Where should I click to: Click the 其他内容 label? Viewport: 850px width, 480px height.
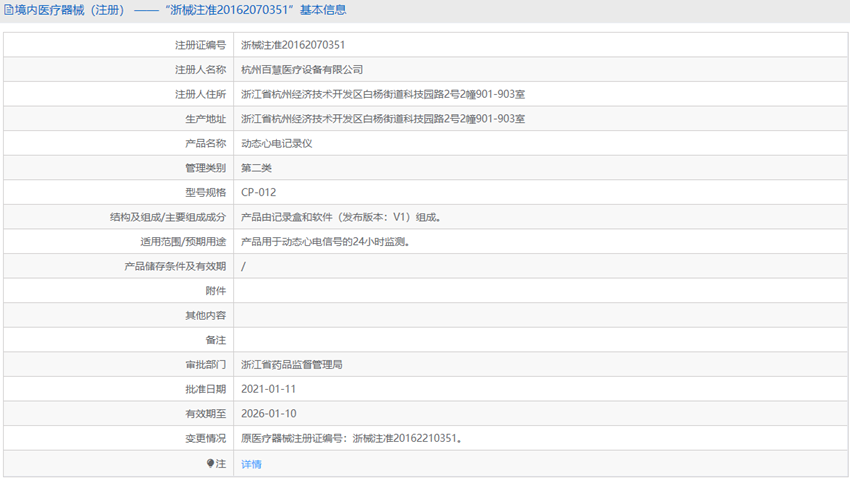205,315
